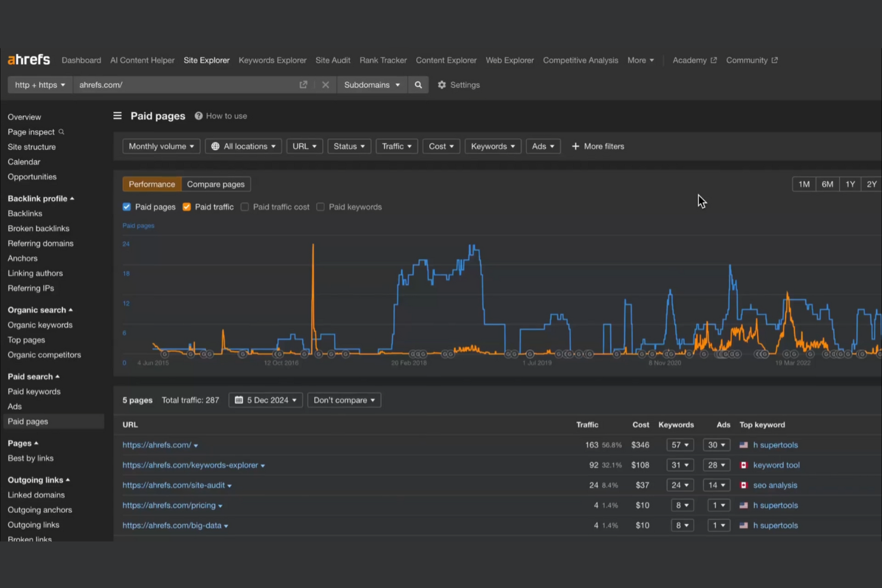882x588 pixels.
Task: Click the external link icon beside ahrefs.com
Action: click(303, 85)
